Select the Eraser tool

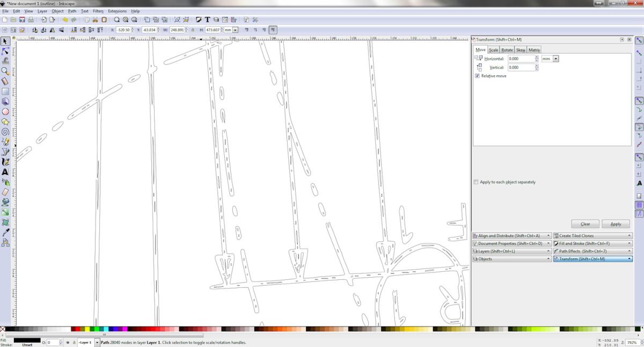tap(5, 192)
